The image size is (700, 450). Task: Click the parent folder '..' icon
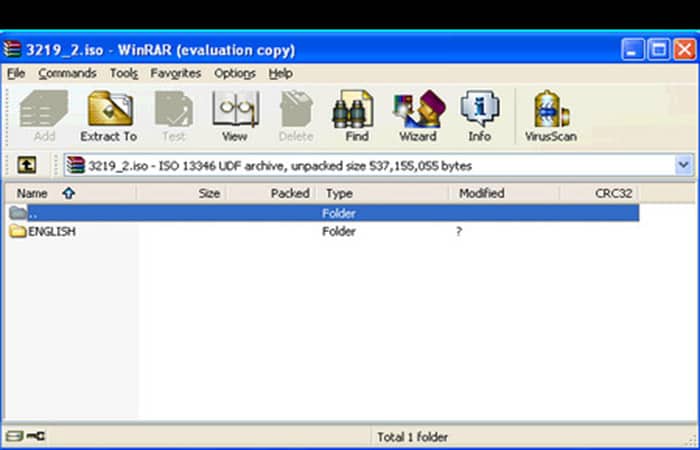pyautogui.click(x=18, y=213)
